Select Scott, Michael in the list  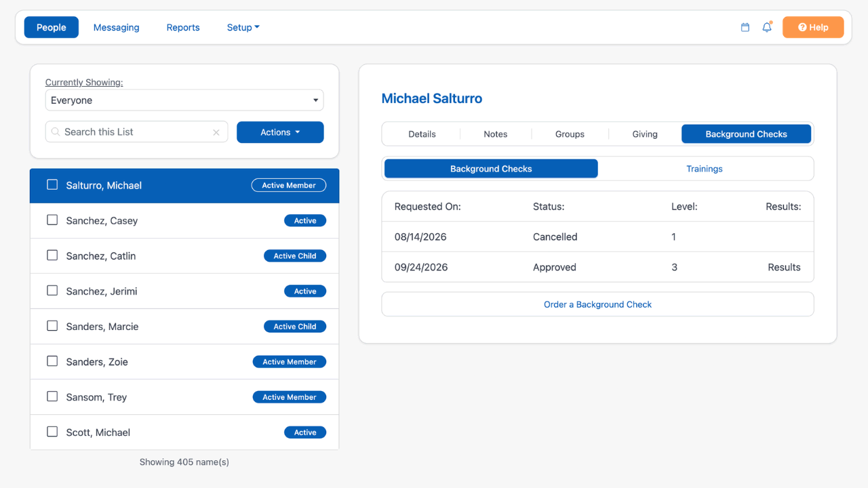point(184,432)
